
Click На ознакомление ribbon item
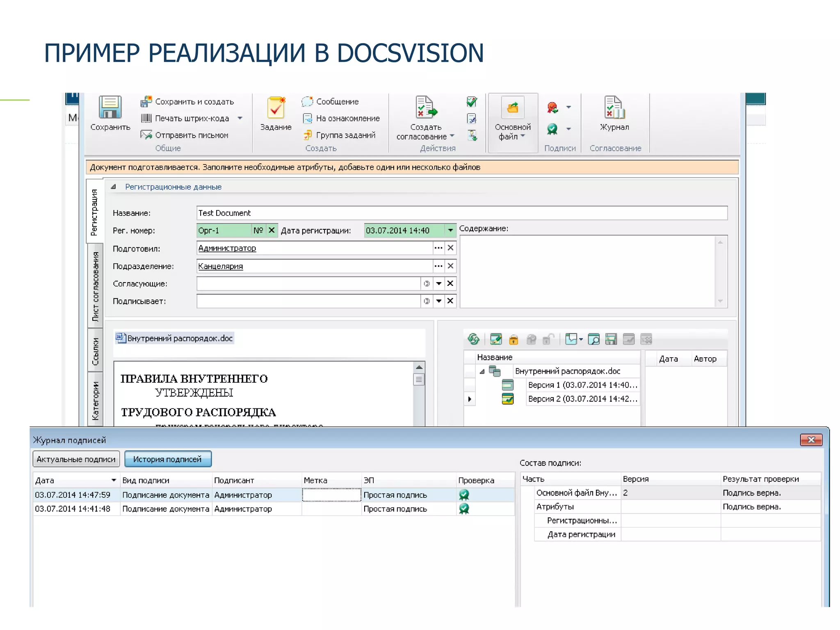click(x=341, y=118)
